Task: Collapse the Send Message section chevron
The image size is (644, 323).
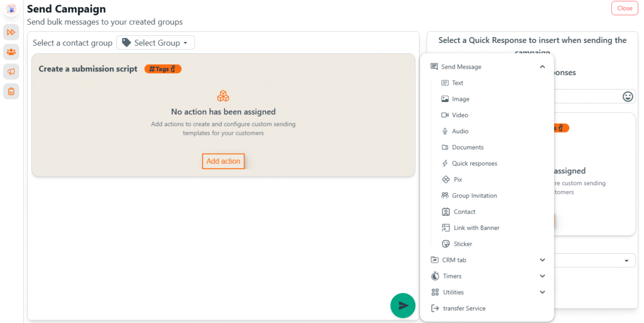Action: click(542, 67)
